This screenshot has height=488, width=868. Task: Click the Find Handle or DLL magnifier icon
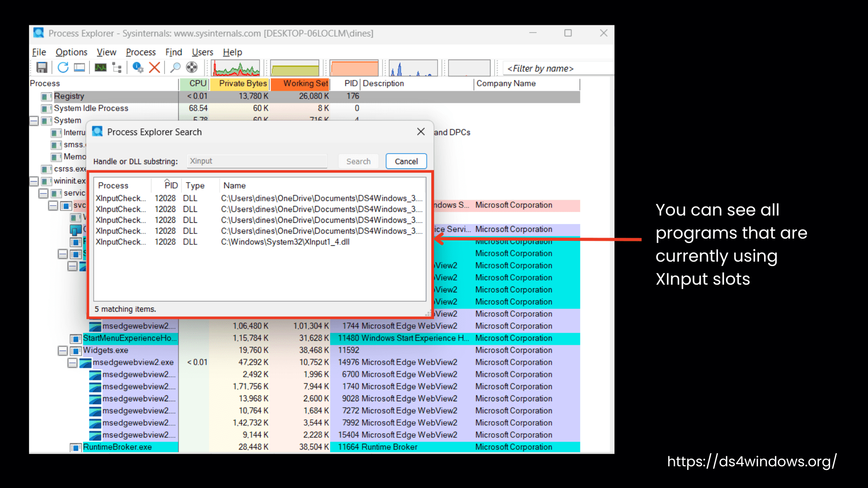point(175,68)
